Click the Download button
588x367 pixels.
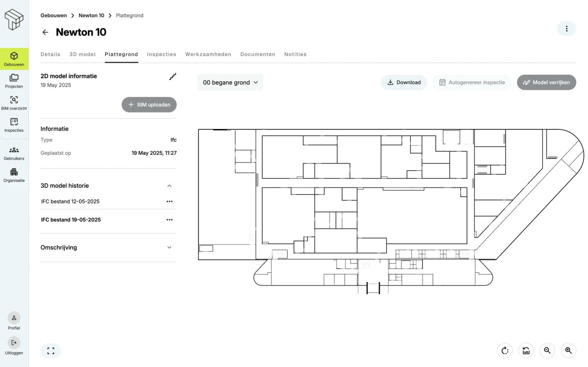(x=404, y=82)
